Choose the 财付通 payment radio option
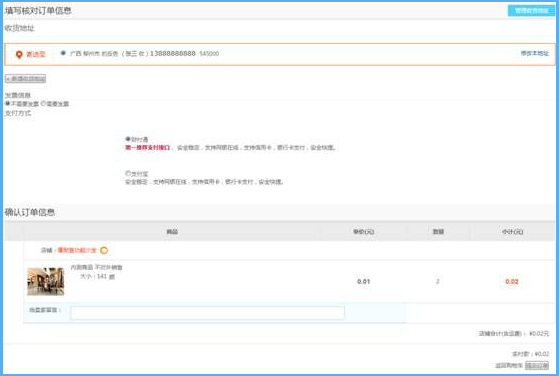Screen dimensions: 559x376 (x=128, y=139)
